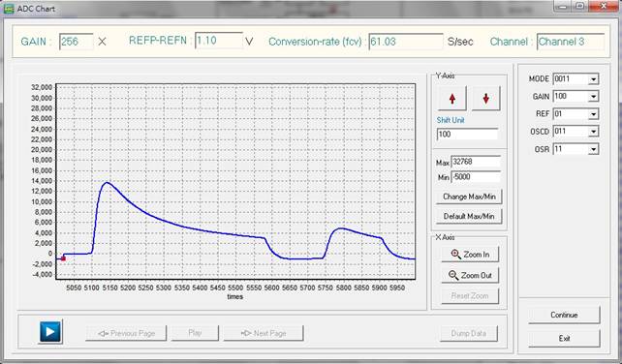Image resolution: width=622 pixels, height=364 pixels.
Task: Select the red marker on the chart
Action: click(63, 258)
